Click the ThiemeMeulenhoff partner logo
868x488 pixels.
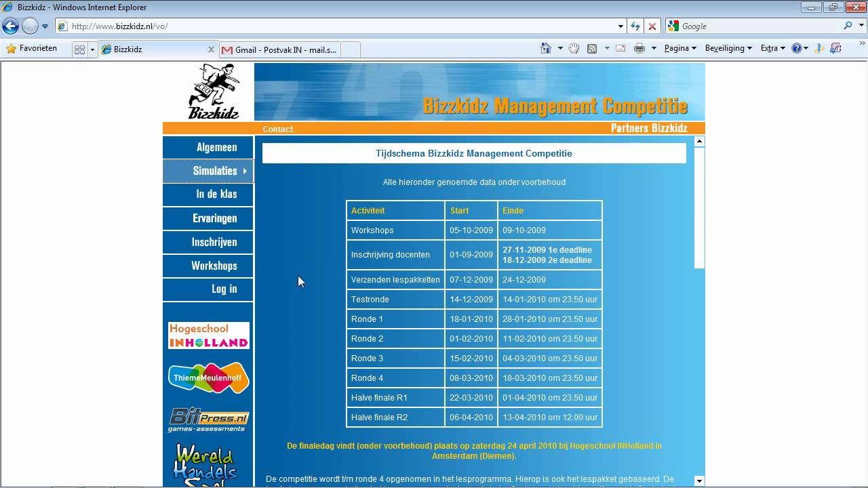(x=209, y=378)
